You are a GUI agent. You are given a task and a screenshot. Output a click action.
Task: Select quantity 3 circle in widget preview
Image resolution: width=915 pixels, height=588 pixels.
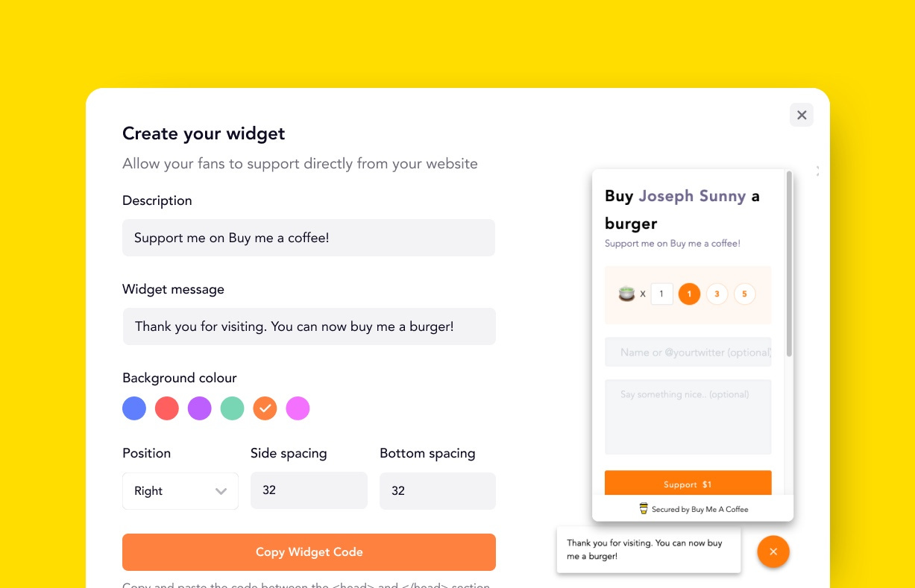click(x=717, y=294)
